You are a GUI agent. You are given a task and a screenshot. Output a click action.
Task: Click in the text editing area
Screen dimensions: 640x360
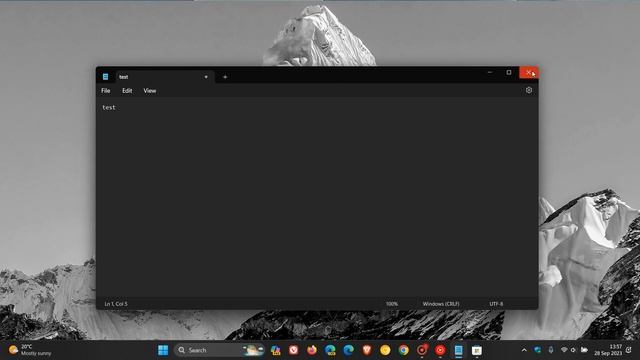click(x=317, y=198)
